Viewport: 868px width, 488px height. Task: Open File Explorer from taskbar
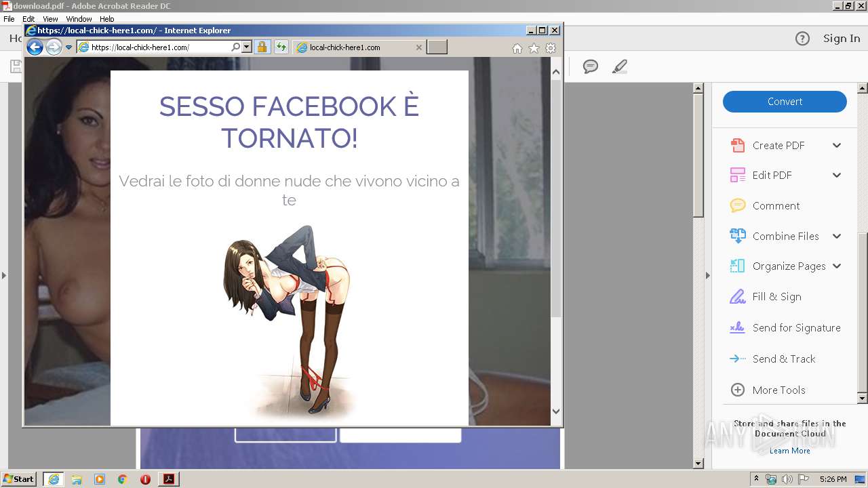click(x=77, y=479)
